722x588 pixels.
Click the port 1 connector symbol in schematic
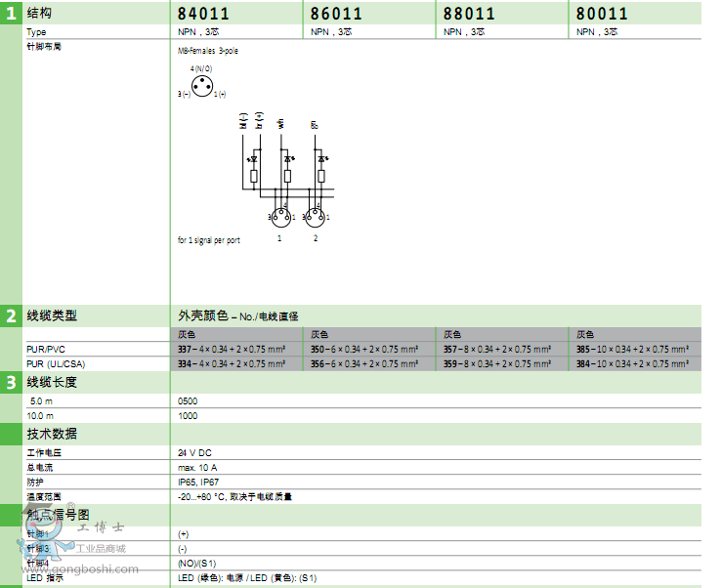[x=279, y=216]
